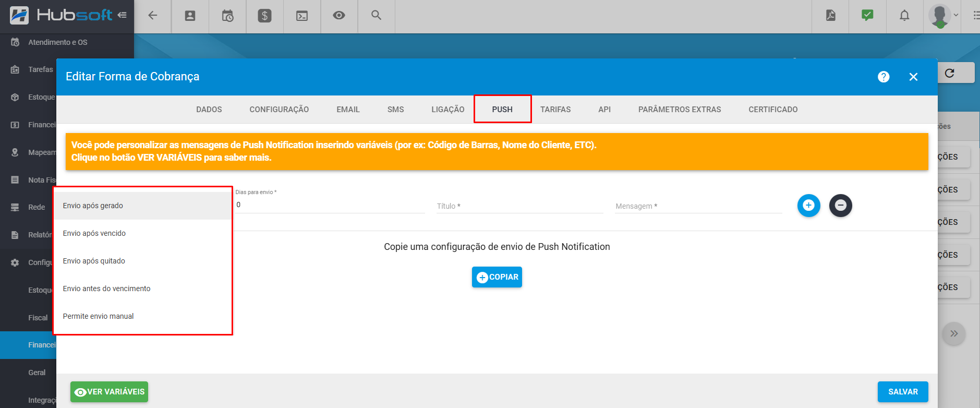This screenshot has width=980, height=408.
Task: Switch to the CONFIGURAÇÃO tab
Action: [279, 110]
